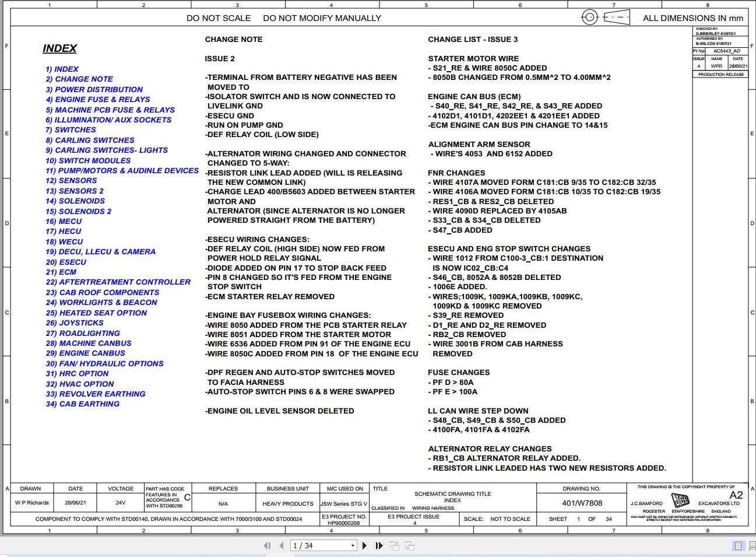
Task: Click the JCB logo in title block
Action: [x=680, y=501]
